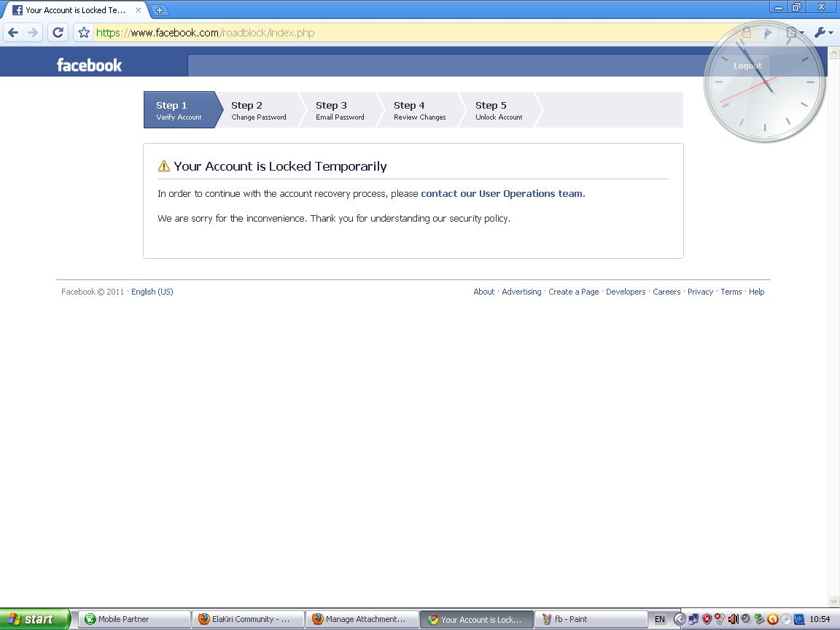Click the red security shield tray icon
Screen dimensions: 840x630
[707, 619]
